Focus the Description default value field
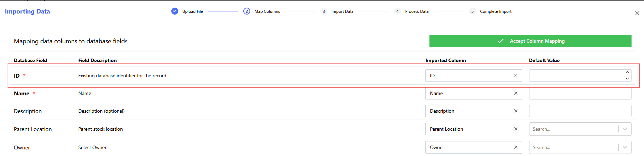644x156 pixels. pos(580,111)
